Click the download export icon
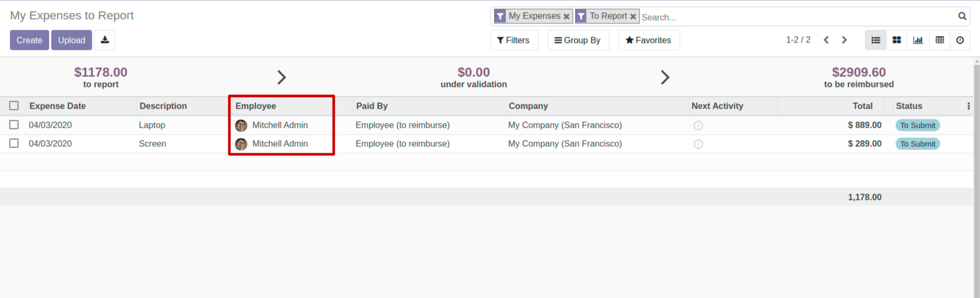Viewport: 980px width, 298px height. [x=105, y=40]
